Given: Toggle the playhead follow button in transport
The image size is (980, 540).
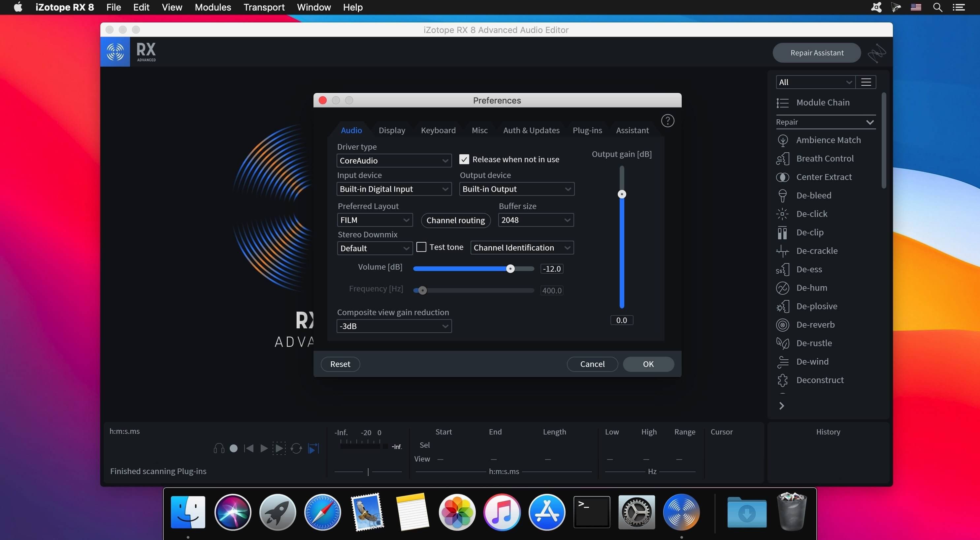Looking at the screenshot, I should click(x=313, y=448).
